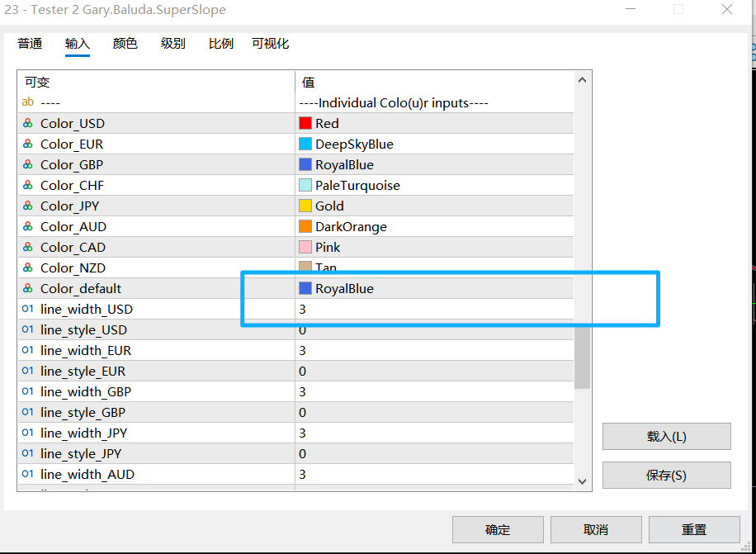This screenshot has height=554, width=756.
Task: Click the color icon beside Color_GBP
Action: [28, 165]
